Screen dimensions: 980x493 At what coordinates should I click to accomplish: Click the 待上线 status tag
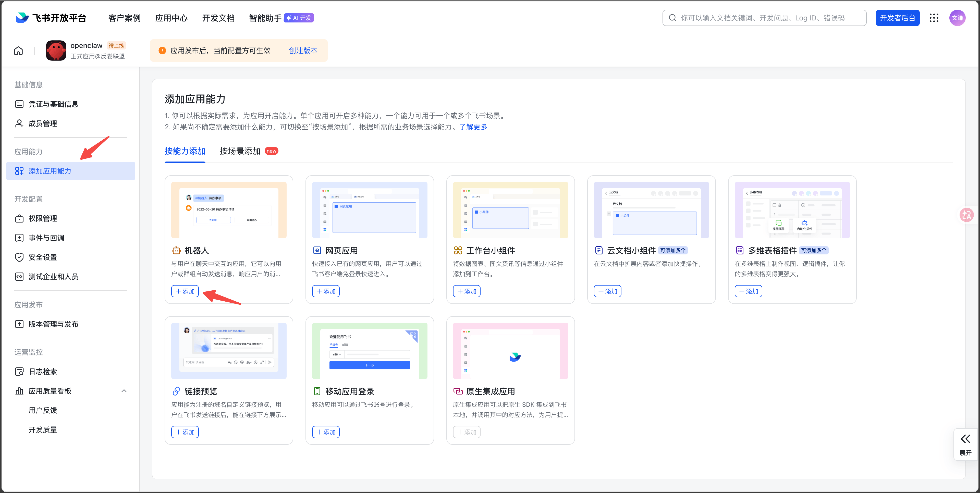click(x=116, y=45)
